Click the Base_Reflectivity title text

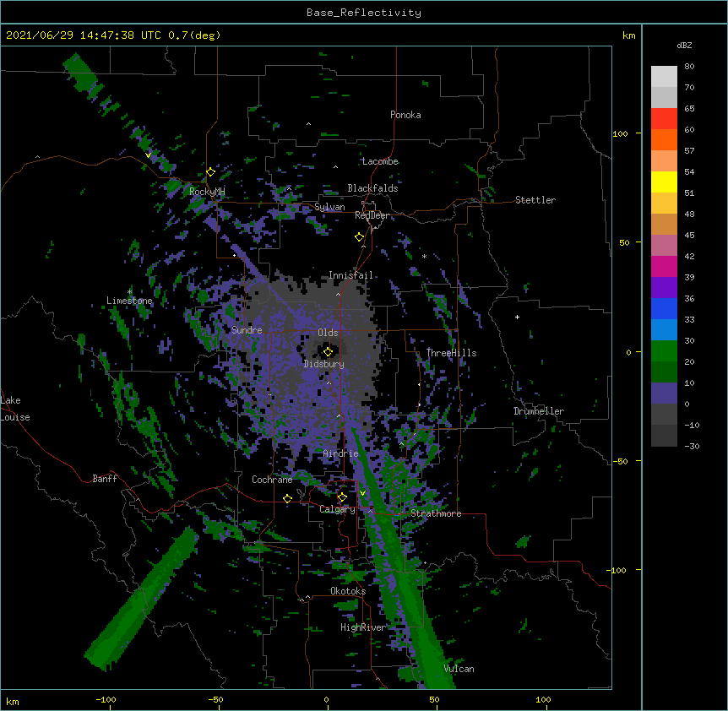pyautogui.click(x=363, y=13)
